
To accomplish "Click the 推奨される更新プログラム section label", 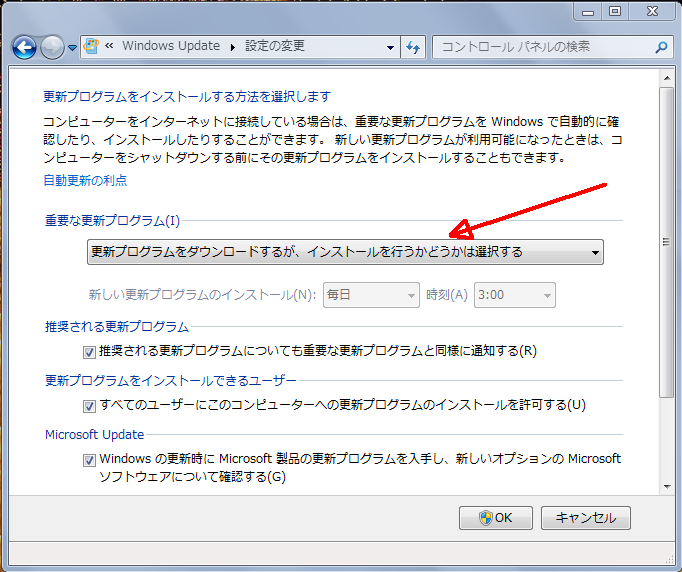I will click(x=117, y=327).
